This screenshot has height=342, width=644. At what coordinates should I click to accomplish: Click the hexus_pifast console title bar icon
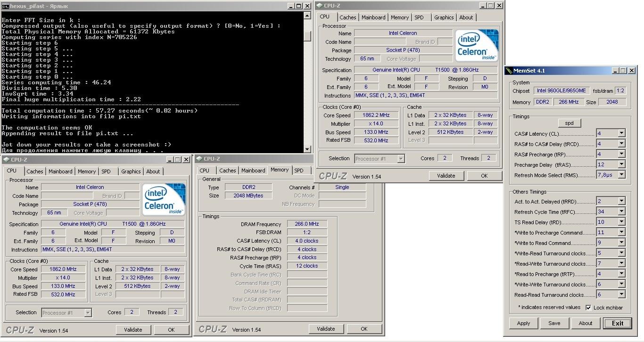pyautogui.click(x=5, y=6)
